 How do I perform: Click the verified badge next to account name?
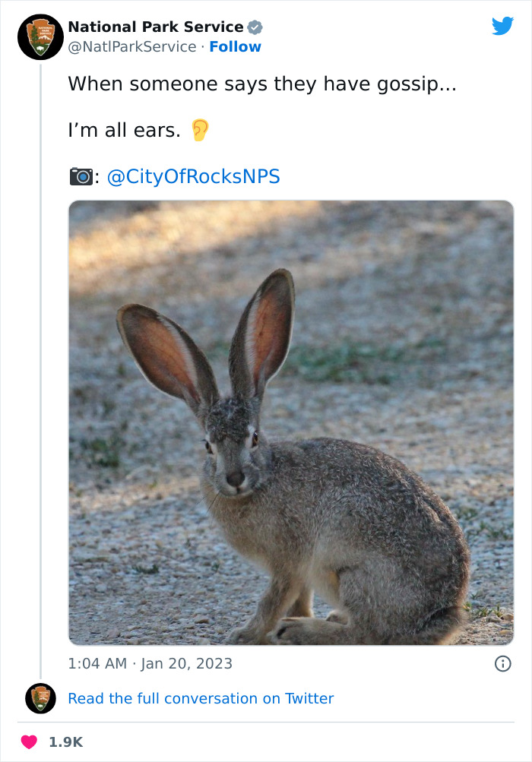click(x=254, y=26)
